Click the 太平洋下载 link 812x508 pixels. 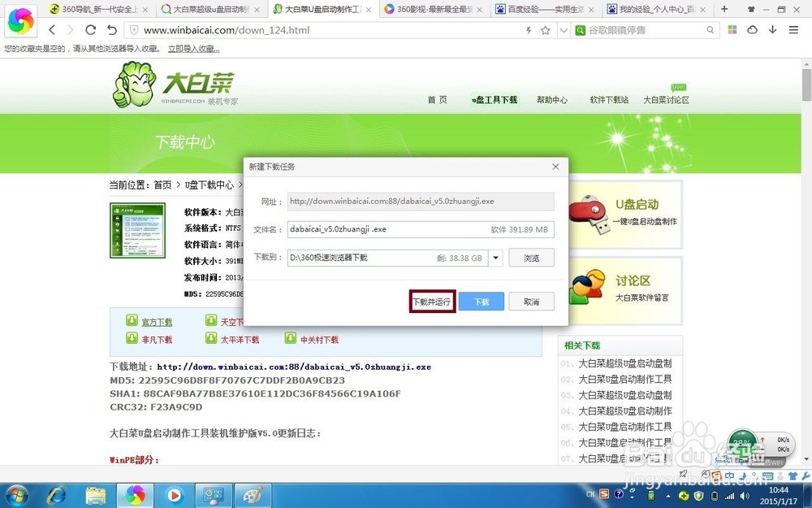(240, 340)
